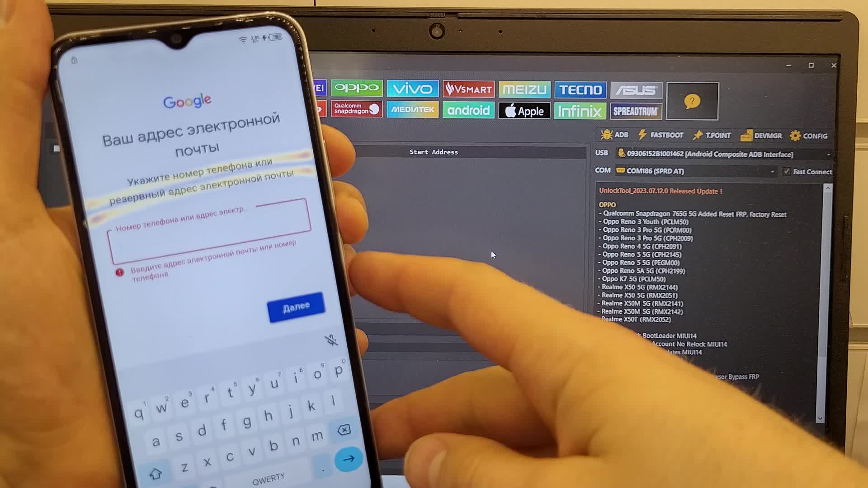Click the Vivo brand icon
The image size is (868, 488).
click(x=412, y=89)
